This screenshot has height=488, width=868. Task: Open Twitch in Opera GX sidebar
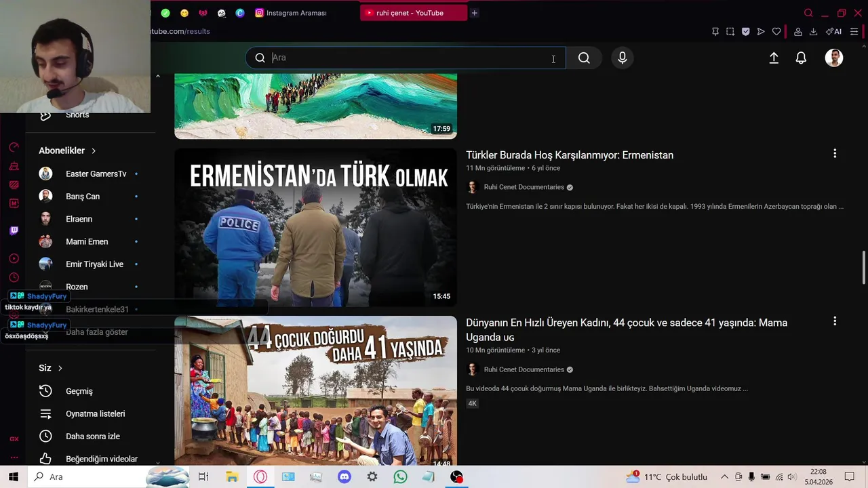point(14,230)
